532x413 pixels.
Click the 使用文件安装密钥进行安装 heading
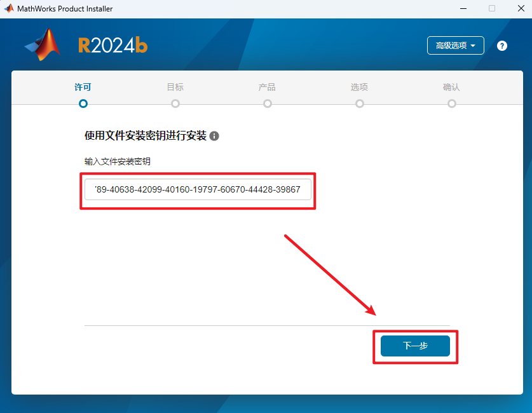(145, 135)
